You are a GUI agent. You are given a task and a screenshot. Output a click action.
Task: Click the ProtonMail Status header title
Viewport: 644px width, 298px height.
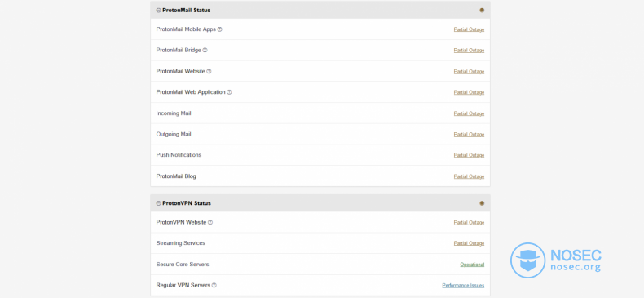187,11
